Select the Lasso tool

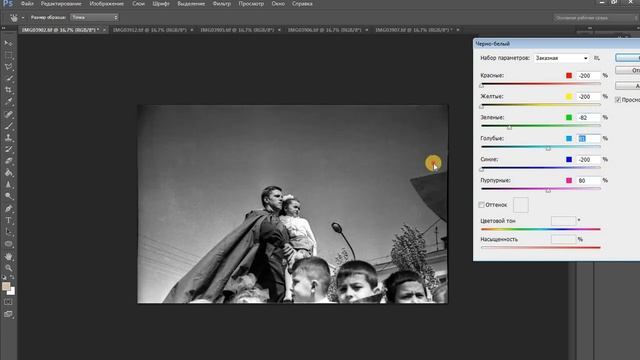tap(8, 67)
